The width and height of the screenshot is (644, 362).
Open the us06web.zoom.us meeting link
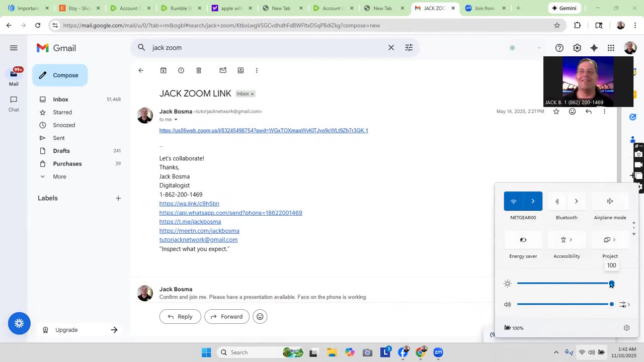pos(264,131)
